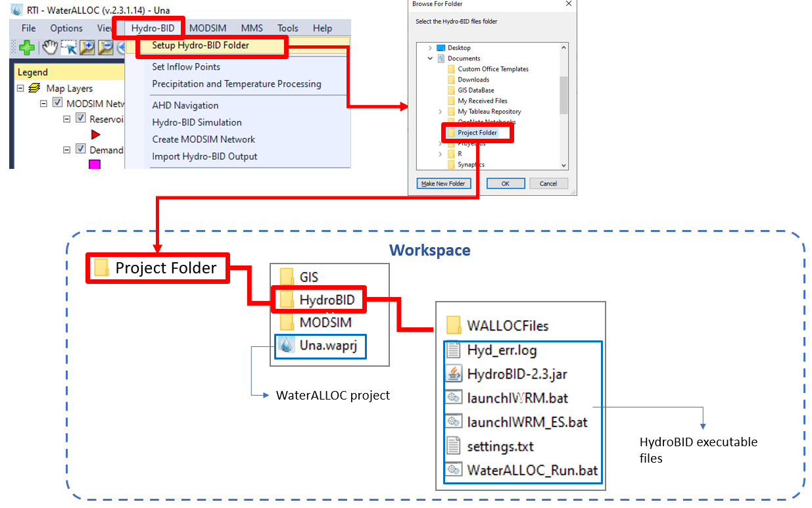The width and height of the screenshot is (812, 508).
Task: Expand the Desktop node in folder tree
Action: tap(431, 48)
